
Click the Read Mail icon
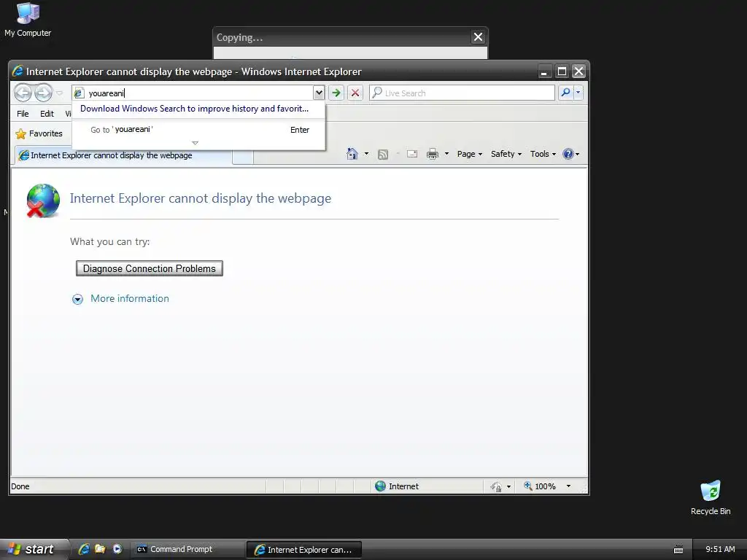pos(412,154)
